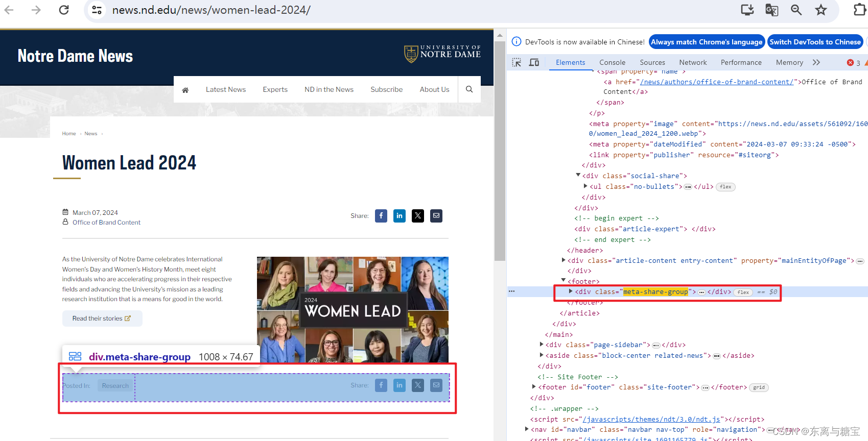
Task: Click the Research tag under Posted In
Action: pos(115,386)
